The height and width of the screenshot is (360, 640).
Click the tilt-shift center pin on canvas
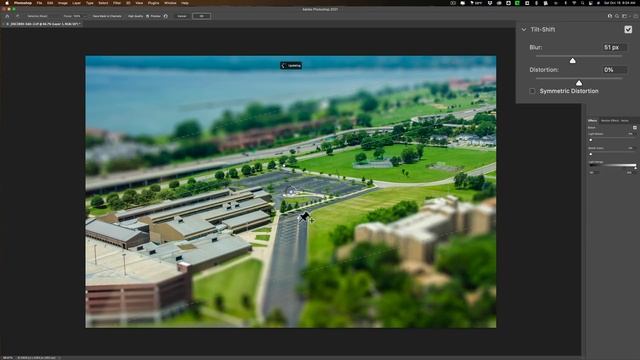[x=290, y=191]
